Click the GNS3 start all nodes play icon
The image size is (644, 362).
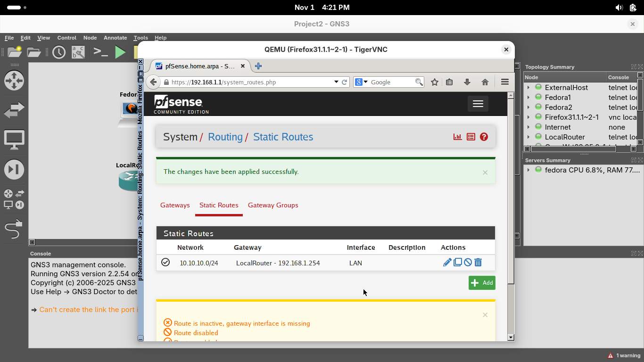(x=121, y=52)
